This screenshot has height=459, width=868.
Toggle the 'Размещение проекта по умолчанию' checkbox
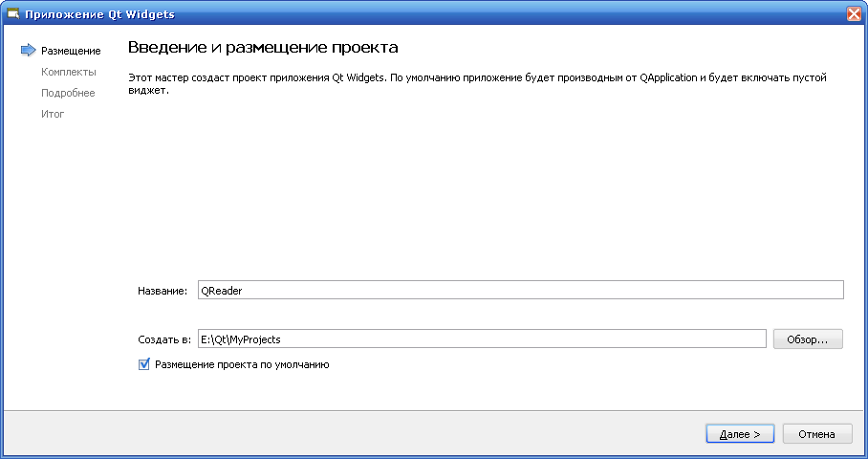[x=144, y=364]
